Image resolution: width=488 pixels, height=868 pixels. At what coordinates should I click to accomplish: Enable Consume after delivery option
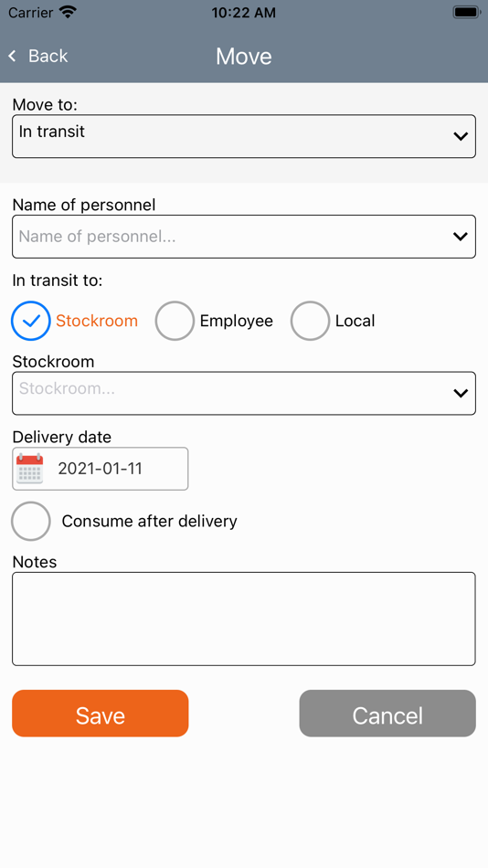[x=31, y=521]
